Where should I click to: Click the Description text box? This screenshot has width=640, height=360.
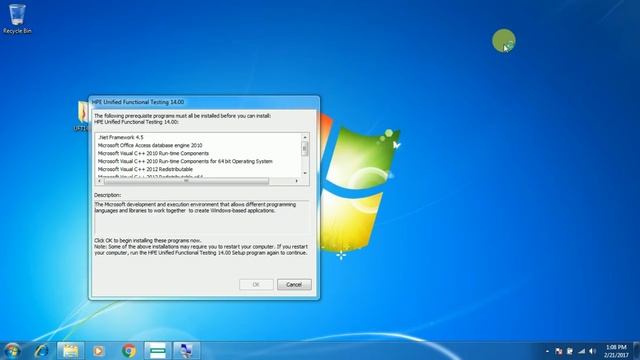[202, 218]
